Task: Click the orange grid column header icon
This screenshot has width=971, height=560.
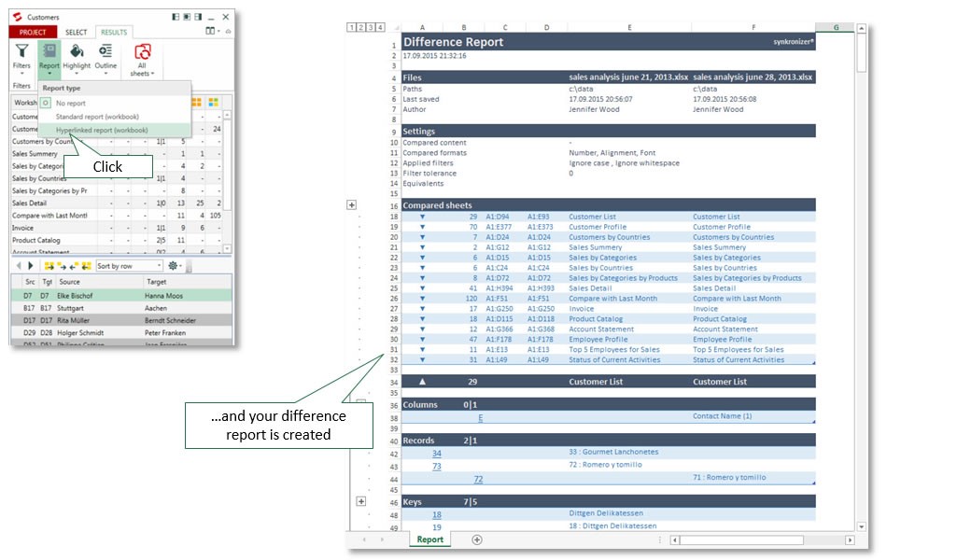Action: tap(197, 102)
